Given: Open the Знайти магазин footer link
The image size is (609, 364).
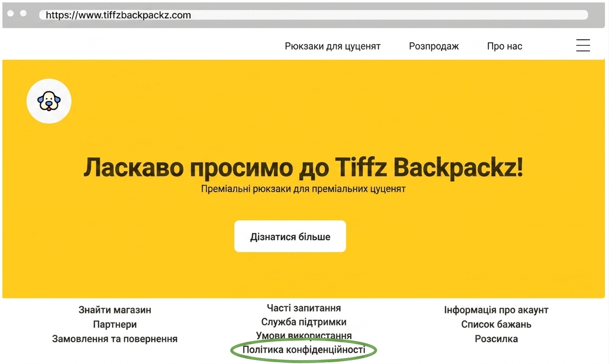Looking at the screenshot, I should (115, 310).
